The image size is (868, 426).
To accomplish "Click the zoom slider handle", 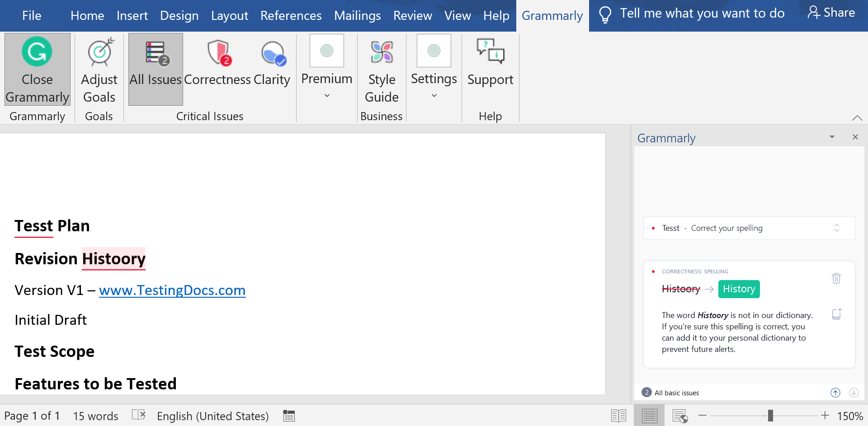I will click(770, 416).
